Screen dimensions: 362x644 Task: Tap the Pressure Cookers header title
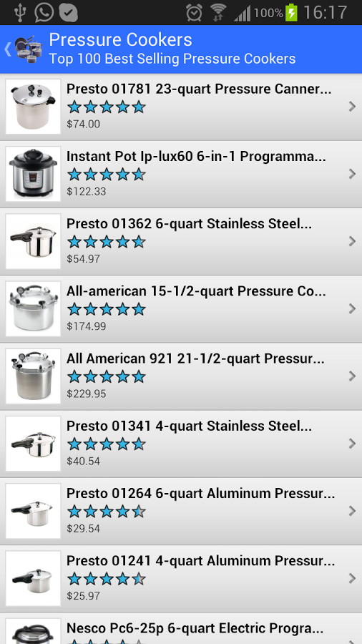point(121,40)
